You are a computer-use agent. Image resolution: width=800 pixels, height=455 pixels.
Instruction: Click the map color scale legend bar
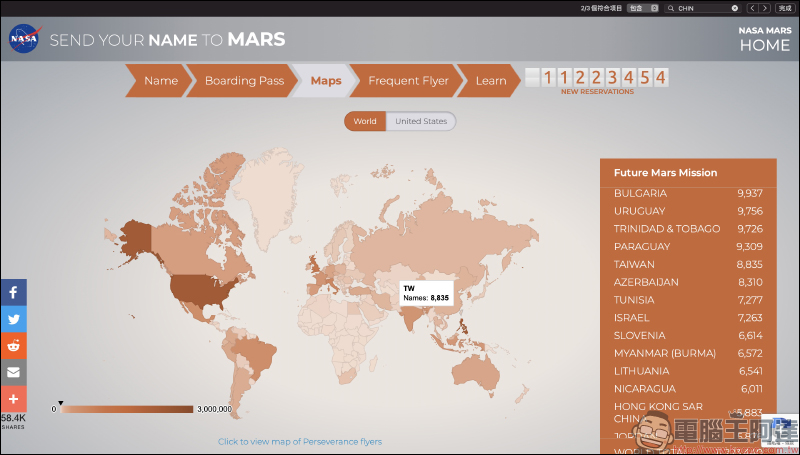coord(127,409)
